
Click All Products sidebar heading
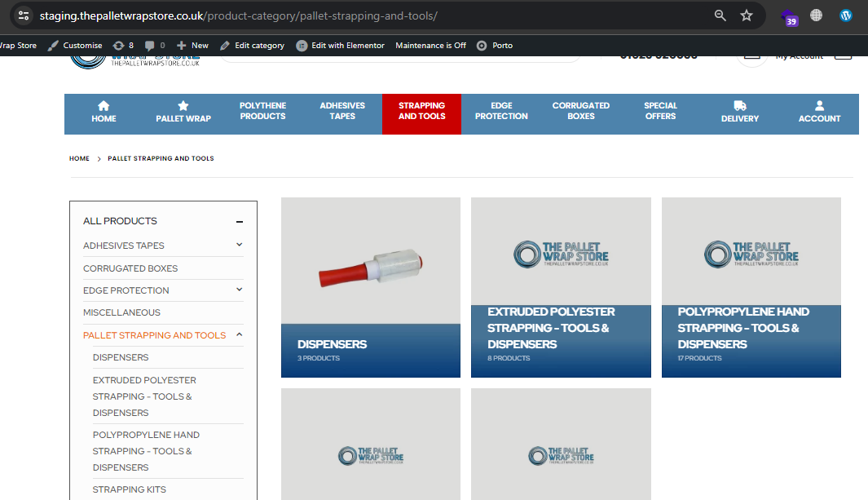(120, 221)
